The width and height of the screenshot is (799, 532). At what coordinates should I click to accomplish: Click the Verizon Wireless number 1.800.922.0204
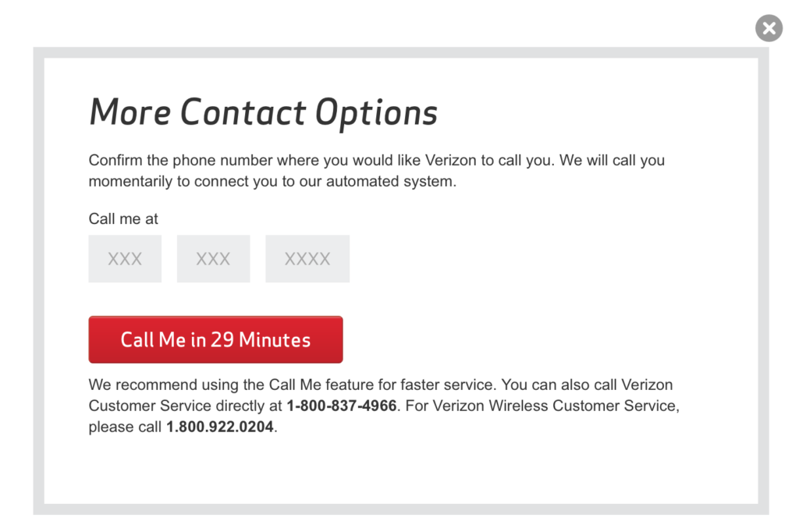(219, 427)
